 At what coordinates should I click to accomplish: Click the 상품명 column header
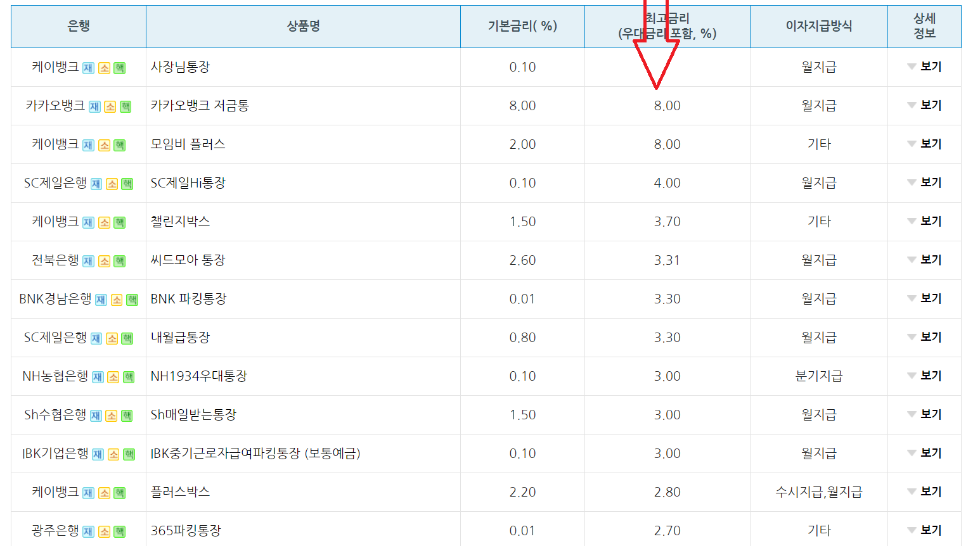click(303, 26)
